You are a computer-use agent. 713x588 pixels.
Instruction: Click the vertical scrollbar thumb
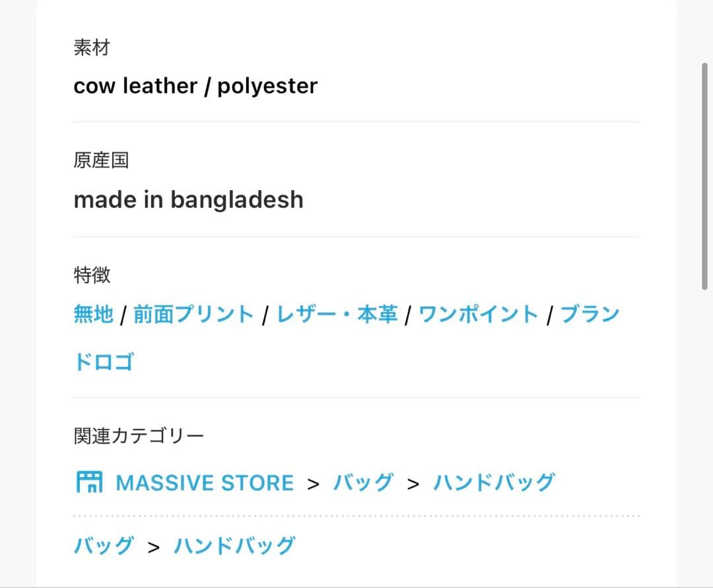[705, 176]
